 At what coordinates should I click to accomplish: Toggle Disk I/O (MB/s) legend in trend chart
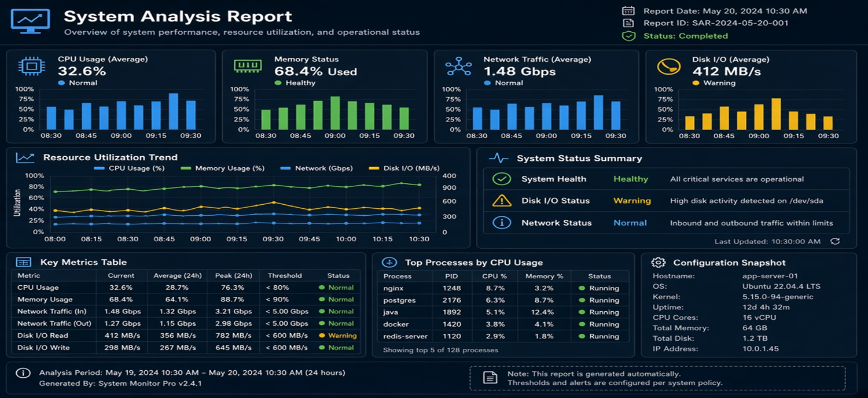pos(405,168)
